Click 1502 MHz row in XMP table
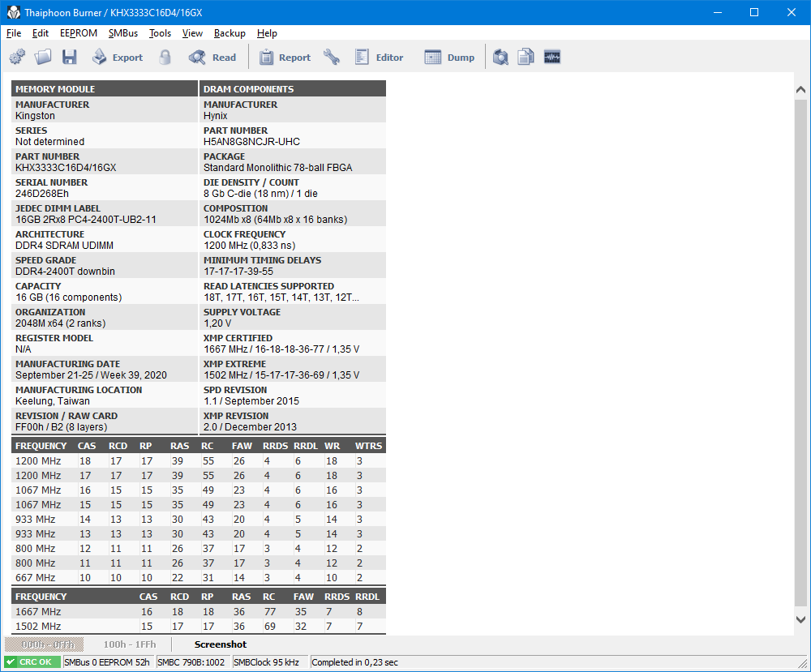 click(x=199, y=626)
